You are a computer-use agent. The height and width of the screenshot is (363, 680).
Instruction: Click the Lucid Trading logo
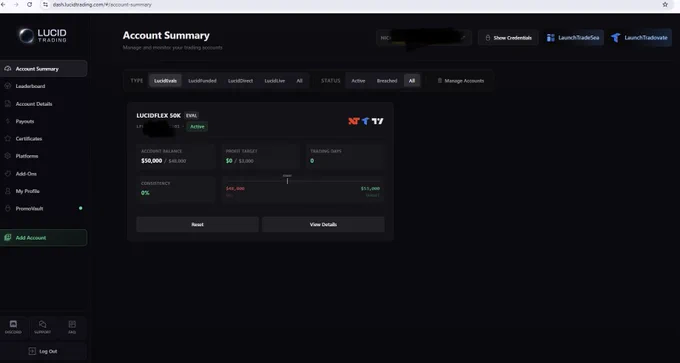pos(42,36)
